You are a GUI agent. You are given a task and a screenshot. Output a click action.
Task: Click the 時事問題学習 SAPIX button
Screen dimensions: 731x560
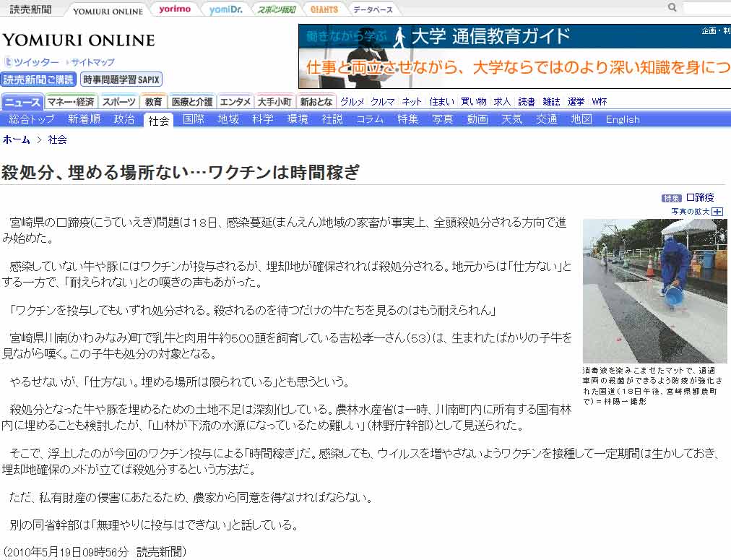tap(121, 79)
